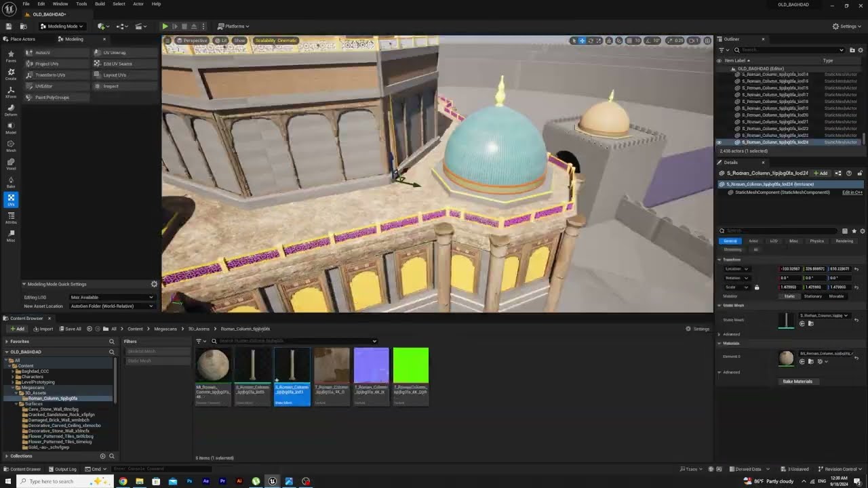The image size is (868, 488).
Task: Open the Window menu
Action: point(60,4)
